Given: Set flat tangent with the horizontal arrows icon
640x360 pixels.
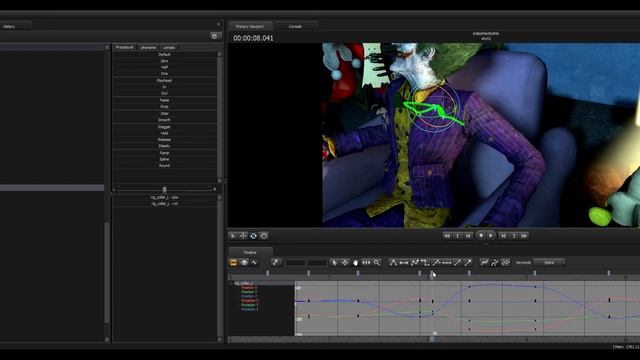Looking at the screenshot, I should (404, 263).
